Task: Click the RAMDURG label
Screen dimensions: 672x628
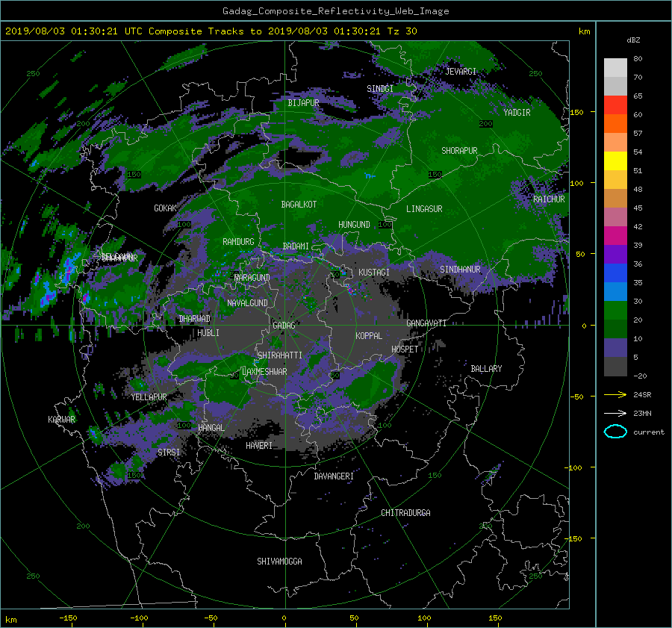Action: pyautogui.click(x=238, y=242)
